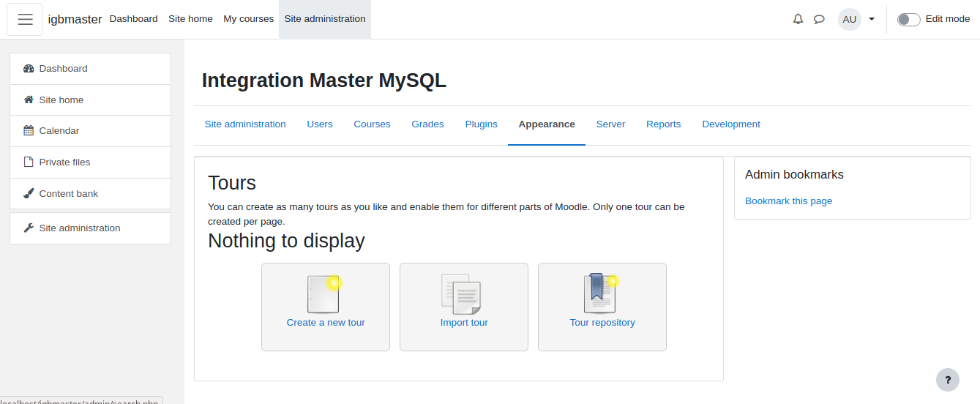980x404 pixels.
Task: Click the AU user avatar
Action: coord(849,19)
